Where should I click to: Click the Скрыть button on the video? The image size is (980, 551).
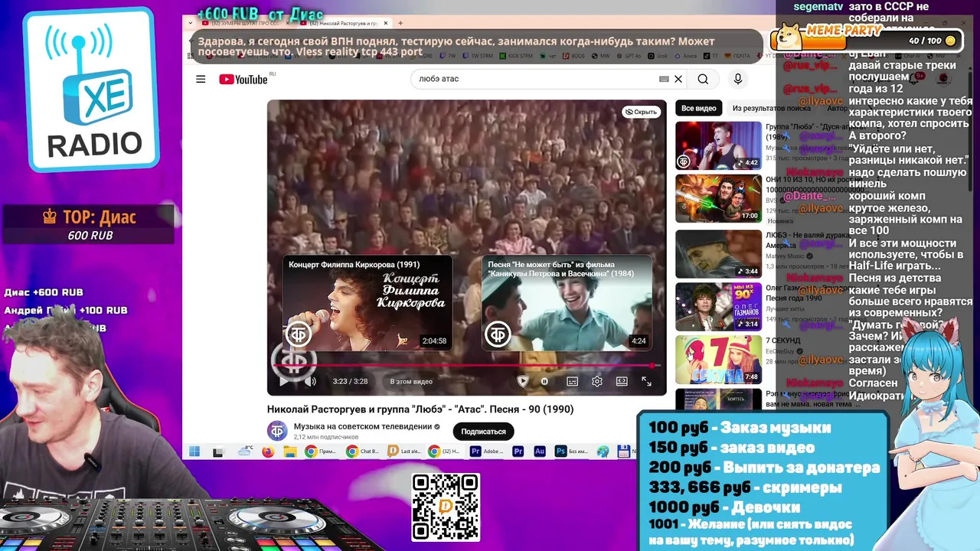coord(641,112)
